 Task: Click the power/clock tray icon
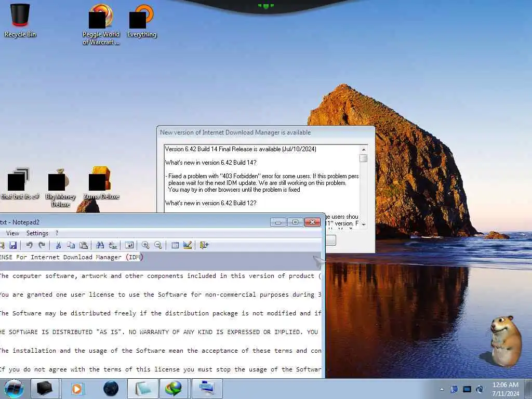pos(480,389)
